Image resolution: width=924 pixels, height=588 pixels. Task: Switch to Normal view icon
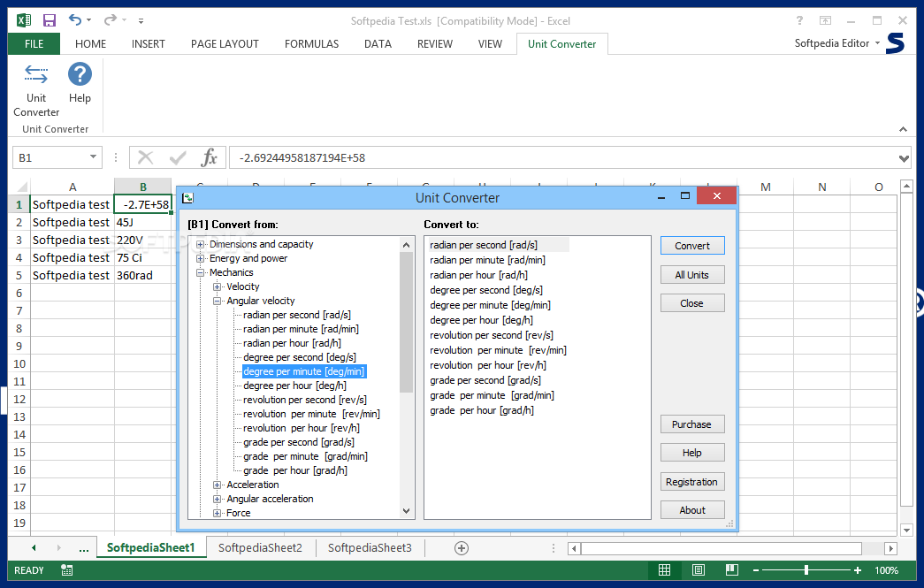point(664,569)
